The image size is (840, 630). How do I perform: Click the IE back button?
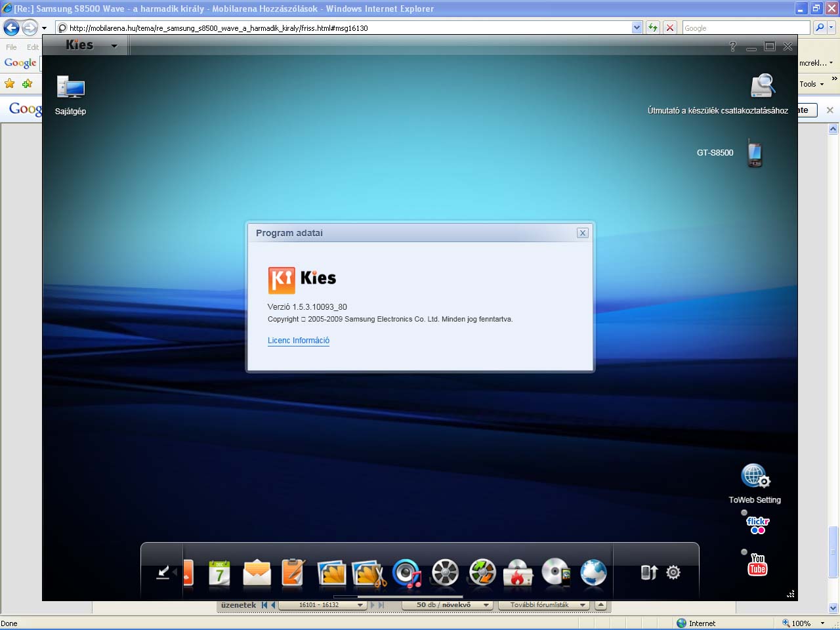point(11,28)
